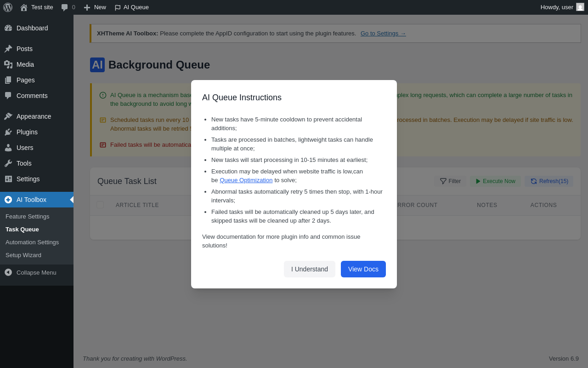The image size is (588, 368).
Task: Click the Plugins plug icon
Action: pos(8,132)
